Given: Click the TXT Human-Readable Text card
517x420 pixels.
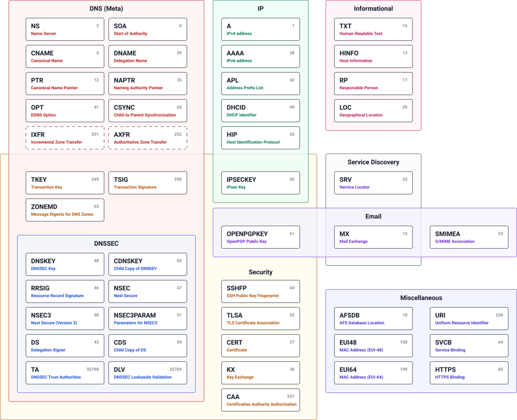Looking at the screenshot, I should [373, 29].
